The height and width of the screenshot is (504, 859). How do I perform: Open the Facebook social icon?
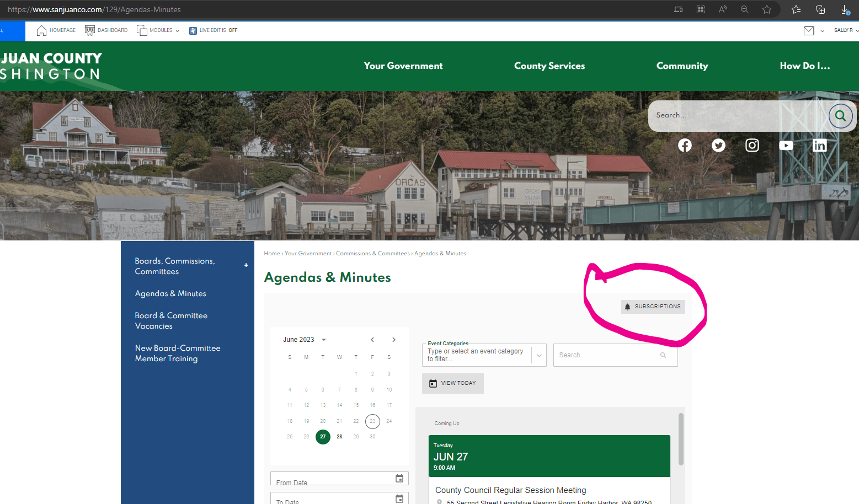point(685,145)
